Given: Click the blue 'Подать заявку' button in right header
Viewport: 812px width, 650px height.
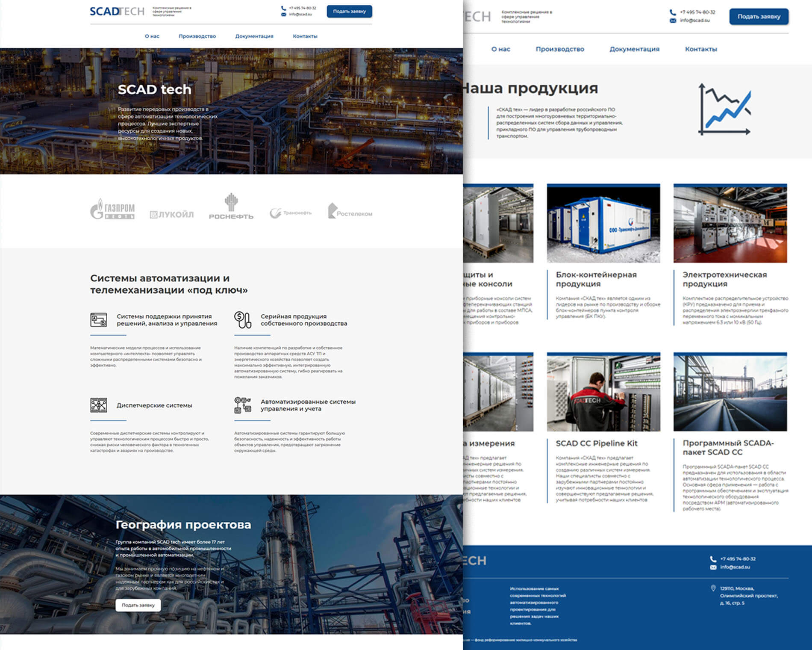Looking at the screenshot, I should [759, 17].
